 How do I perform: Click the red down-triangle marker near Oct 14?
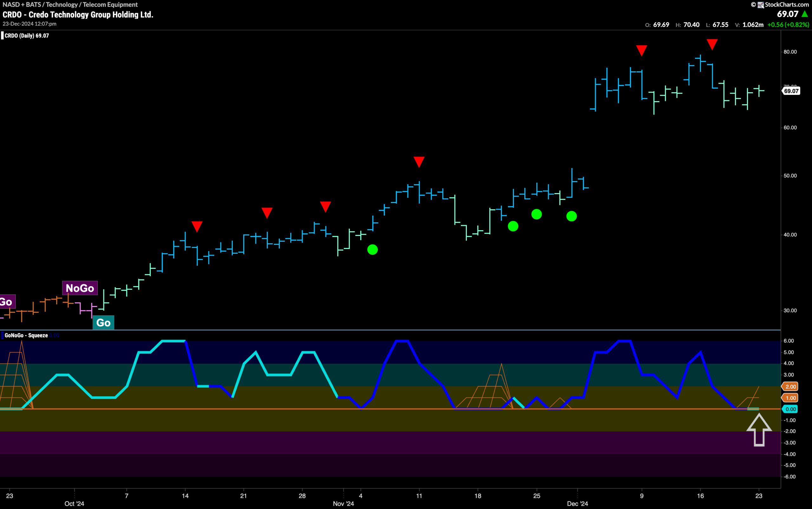coord(197,226)
